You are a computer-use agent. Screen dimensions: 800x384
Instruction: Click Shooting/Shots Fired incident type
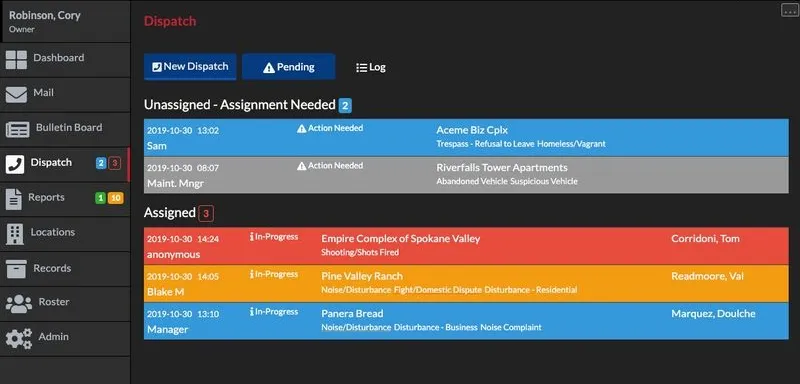360,252
